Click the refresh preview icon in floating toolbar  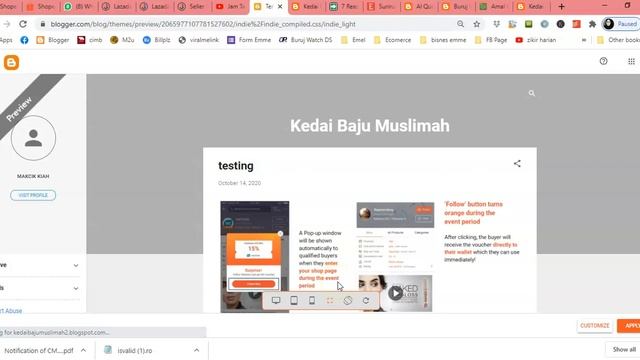tap(366, 300)
